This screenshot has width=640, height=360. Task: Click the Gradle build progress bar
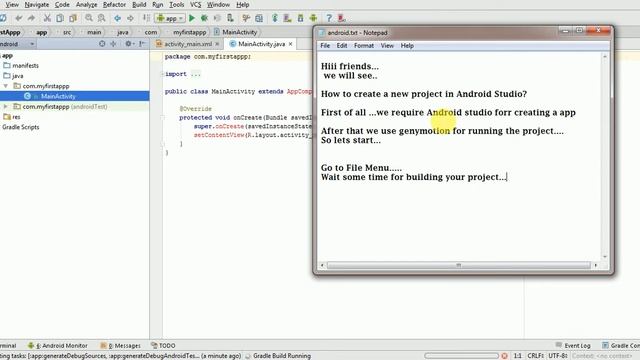click(461, 356)
